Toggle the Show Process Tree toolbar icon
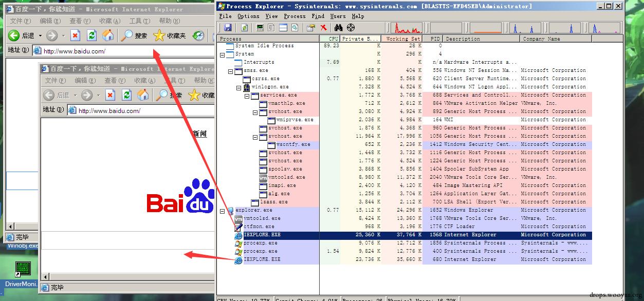This screenshot has height=301, width=644. (x=271, y=28)
